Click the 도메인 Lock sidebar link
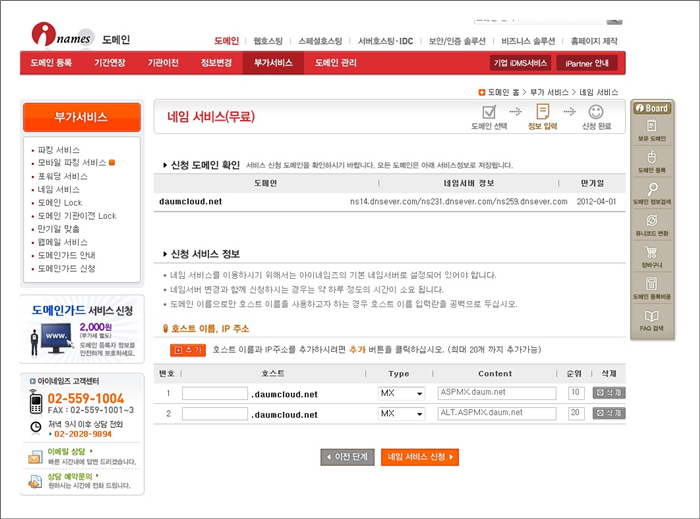Image resolution: width=700 pixels, height=519 pixels. click(x=60, y=202)
